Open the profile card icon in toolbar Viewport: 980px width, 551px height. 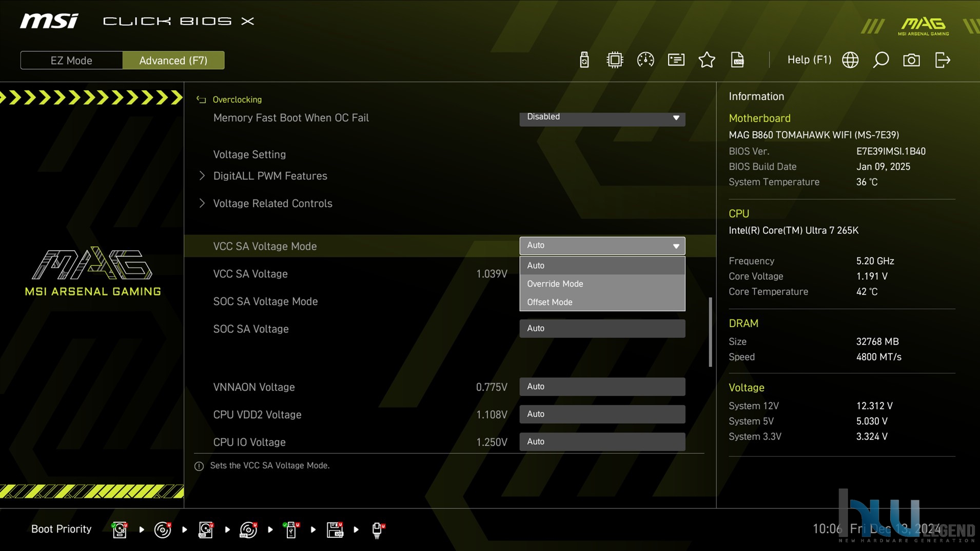tap(676, 60)
